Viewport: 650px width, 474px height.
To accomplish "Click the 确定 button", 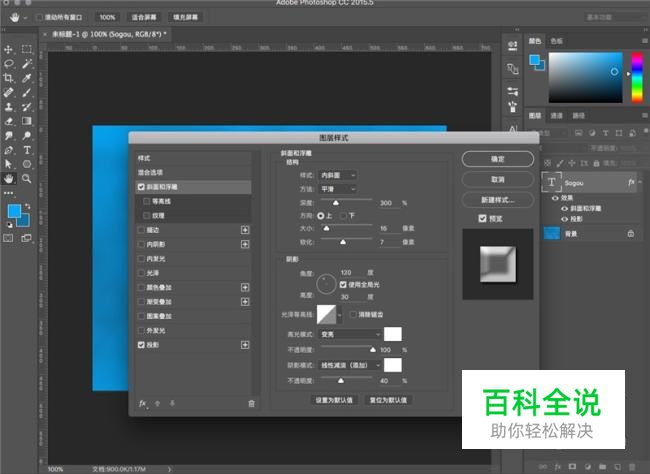I will click(497, 159).
